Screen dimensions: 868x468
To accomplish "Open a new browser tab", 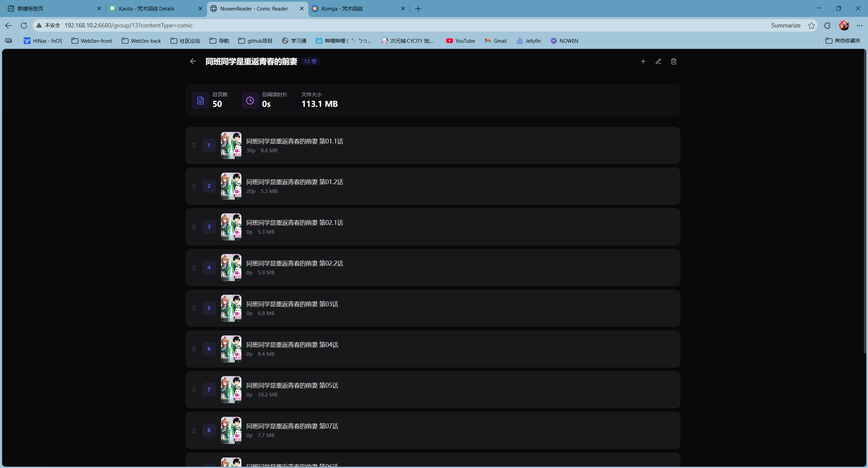I will (x=418, y=8).
